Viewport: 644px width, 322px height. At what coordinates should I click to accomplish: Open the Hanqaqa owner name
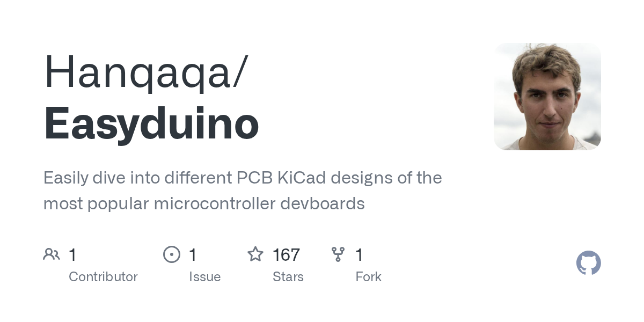tap(141, 72)
